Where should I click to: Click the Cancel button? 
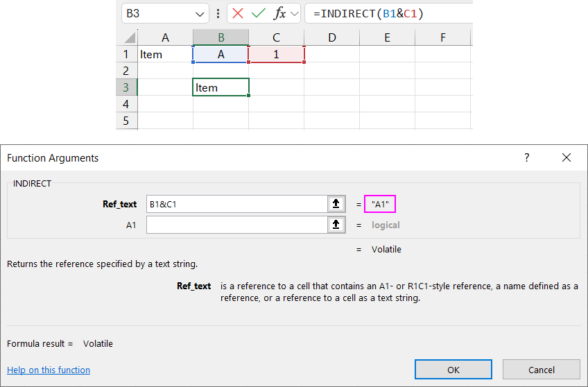[541, 370]
